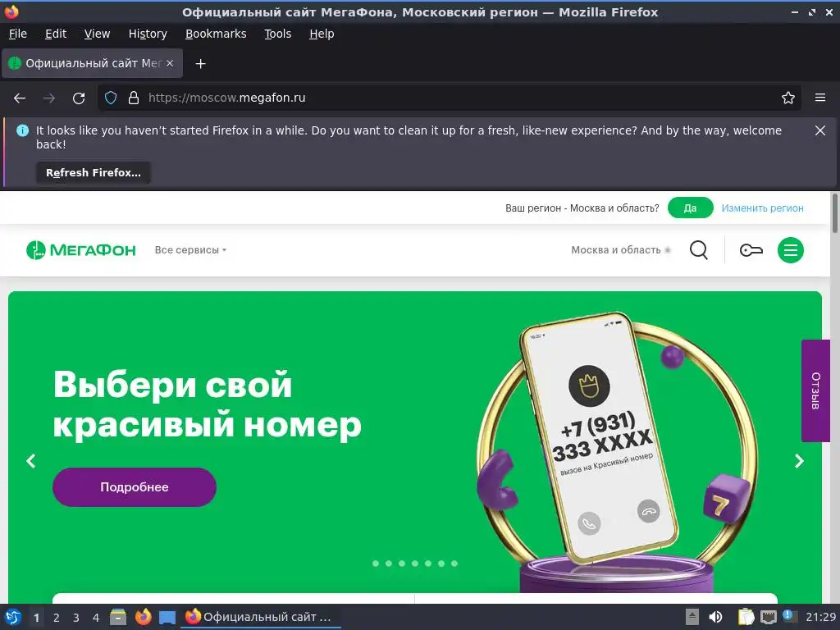Open the volume control tray icon
Screen dimensions: 840x630
pyautogui.click(x=715, y=617)
